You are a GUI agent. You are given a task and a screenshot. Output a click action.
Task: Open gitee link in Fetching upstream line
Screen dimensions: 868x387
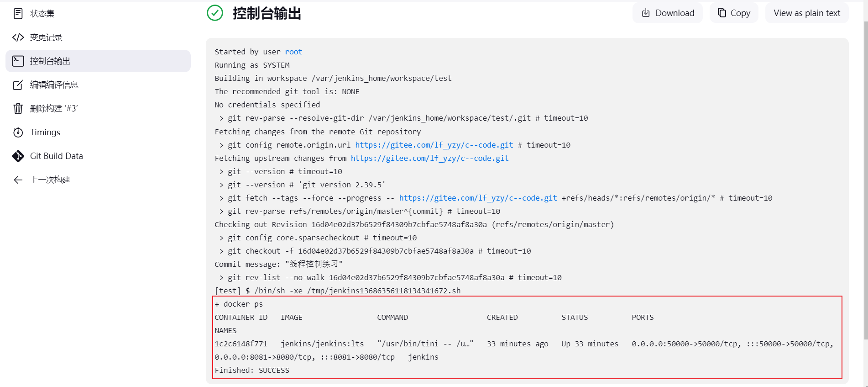click(429, 158)
